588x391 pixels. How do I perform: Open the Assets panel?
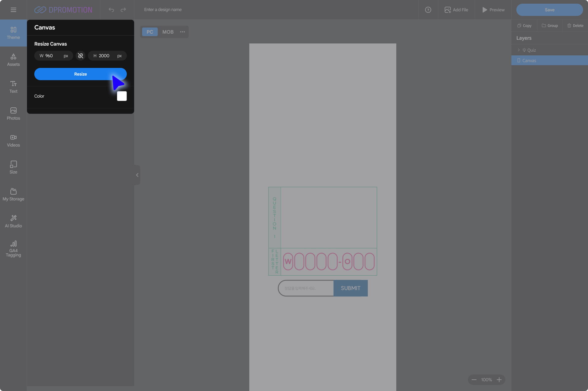[13, 60]
